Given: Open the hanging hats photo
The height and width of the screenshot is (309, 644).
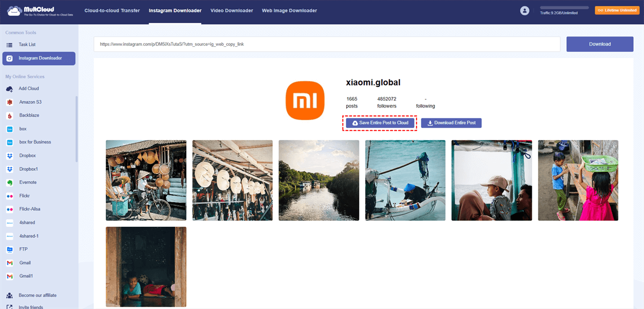Looking at the screenshot, I should pos(232,181).
